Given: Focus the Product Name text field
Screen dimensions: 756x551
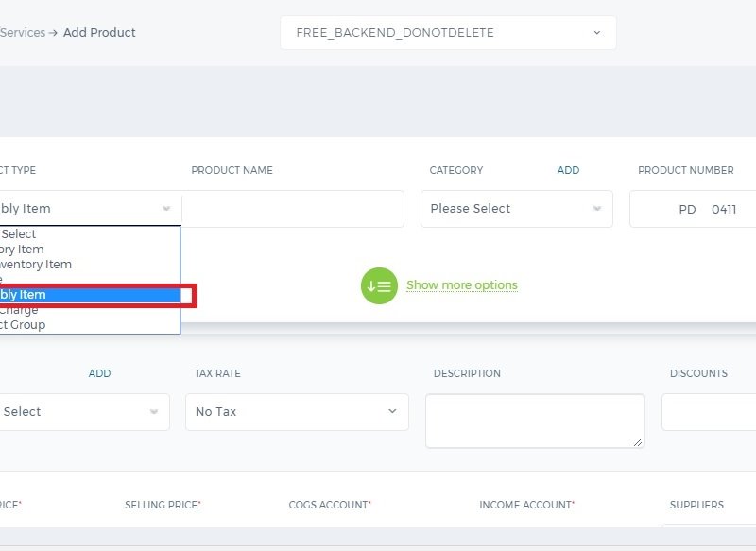Looking at the screenshot, I should coord(293,209).
